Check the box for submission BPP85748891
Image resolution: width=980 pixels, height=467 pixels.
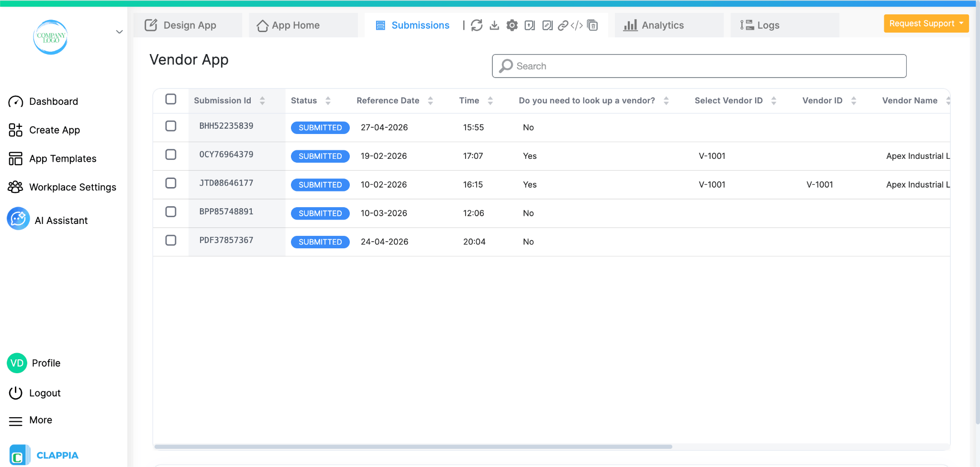[171, 211]
